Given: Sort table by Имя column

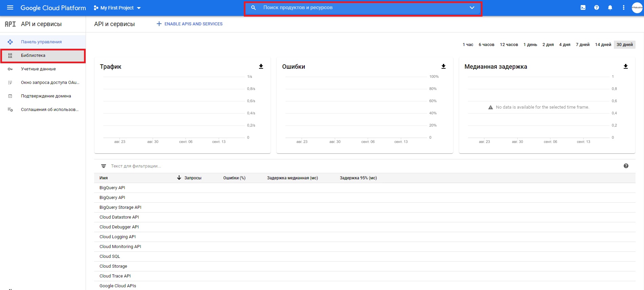Looking at the screenshot, I should [104, 178].
